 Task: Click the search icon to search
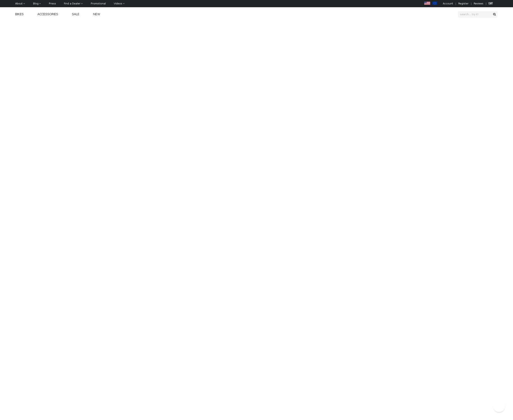click(494, 14)
